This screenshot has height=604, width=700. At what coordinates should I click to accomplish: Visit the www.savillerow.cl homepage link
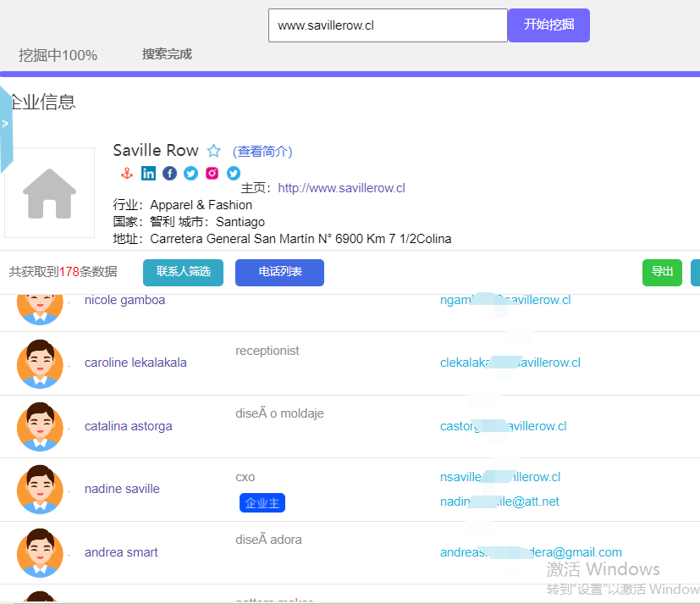[341, 187]
